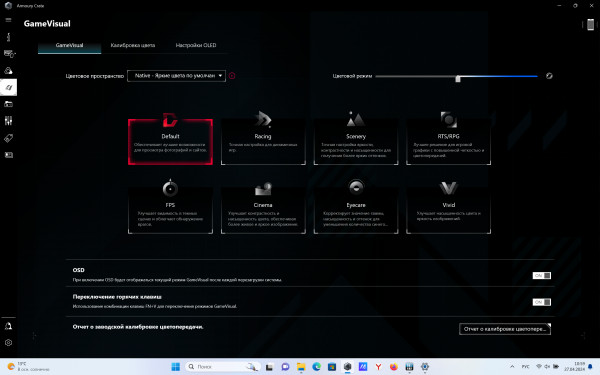Open the notifications bell in sidebar

pyautogui.click(x=8, y=326)
